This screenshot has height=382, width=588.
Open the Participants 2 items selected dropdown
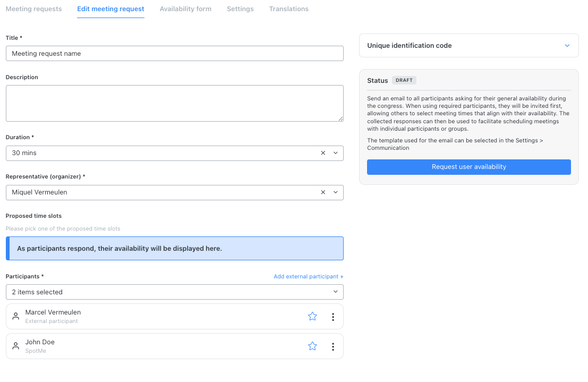coord(175,292)
